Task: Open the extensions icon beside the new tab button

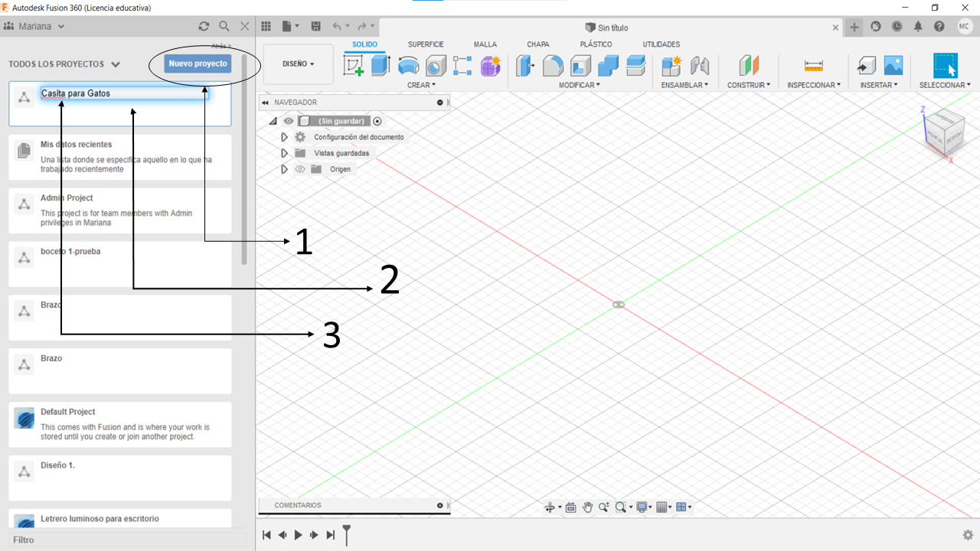Action: 876,27
